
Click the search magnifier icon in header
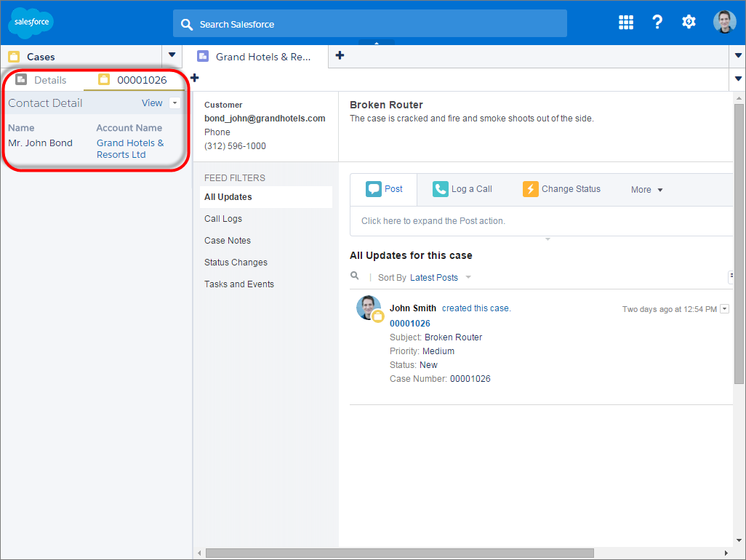click(x=187, y=24)
